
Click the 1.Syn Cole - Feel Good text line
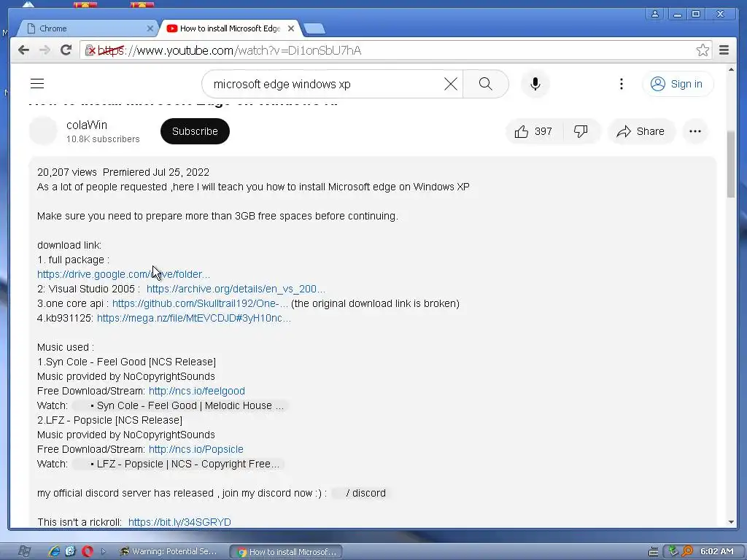point(126,362)
